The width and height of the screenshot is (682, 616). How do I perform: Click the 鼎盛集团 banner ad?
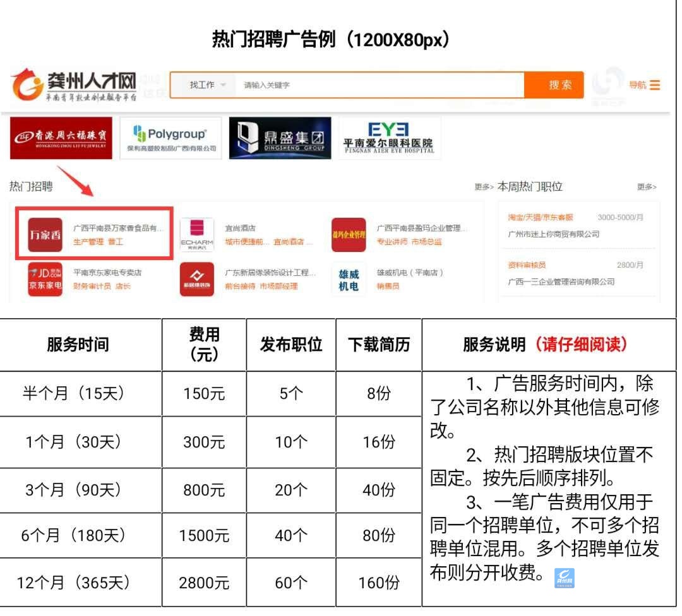point(280,138)
